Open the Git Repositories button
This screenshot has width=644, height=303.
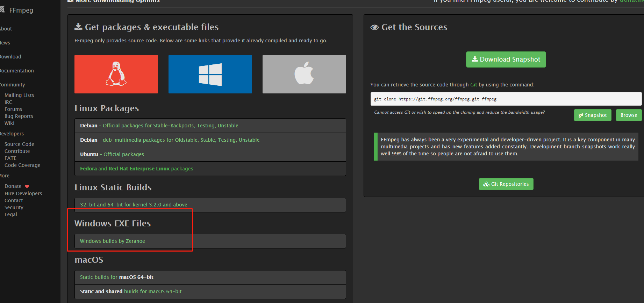pyautogui.click(x=506, y=184)
